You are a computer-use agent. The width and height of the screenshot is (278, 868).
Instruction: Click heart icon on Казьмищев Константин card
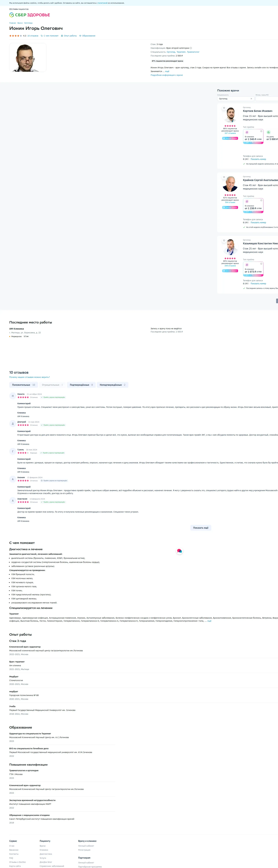(x=224, y=241)
